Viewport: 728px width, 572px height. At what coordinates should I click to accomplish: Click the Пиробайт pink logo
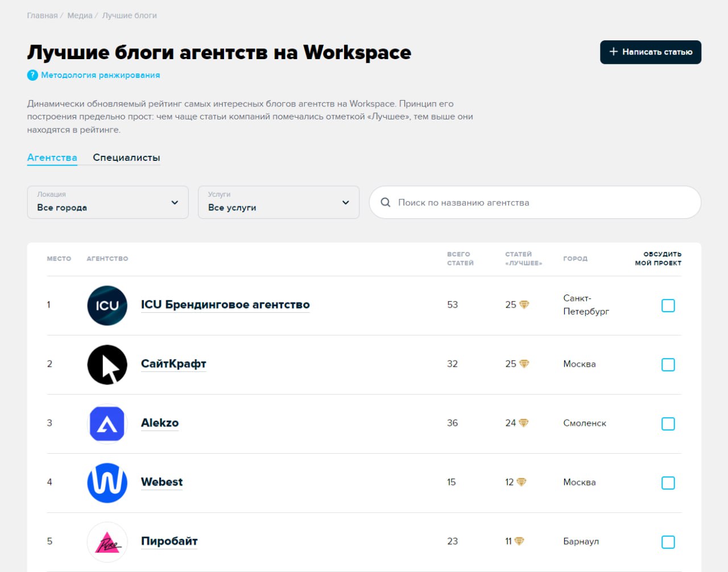[x=107, y=542]
